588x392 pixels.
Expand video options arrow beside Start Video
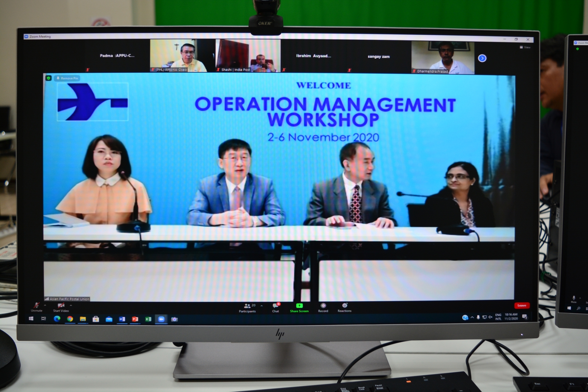click(x=71, y=305)
